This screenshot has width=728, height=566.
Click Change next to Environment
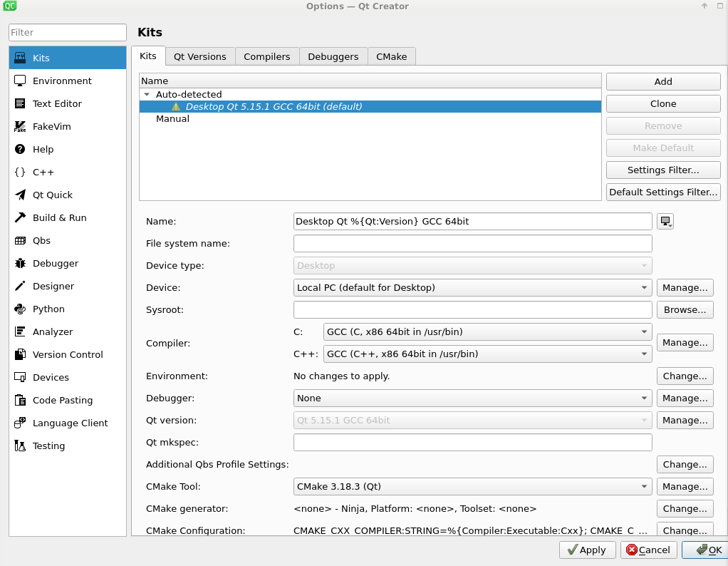[x=685, y=376]
